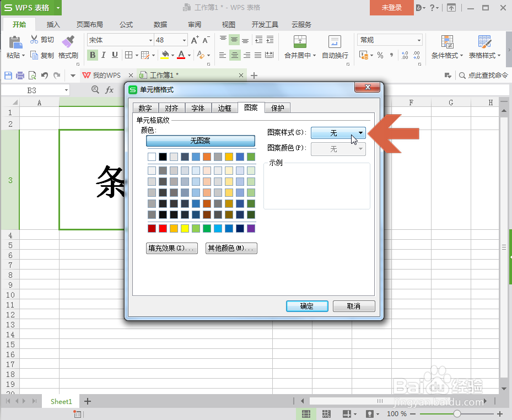Click the percent style icon
The image size is (512, 420).
380,55
